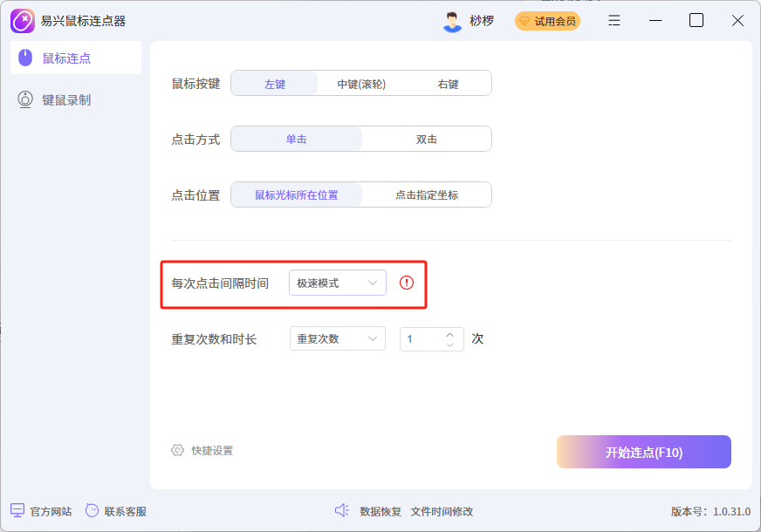Click the 点击方式 label
This screenshot has height=532, width=761.
pos(195,140)
